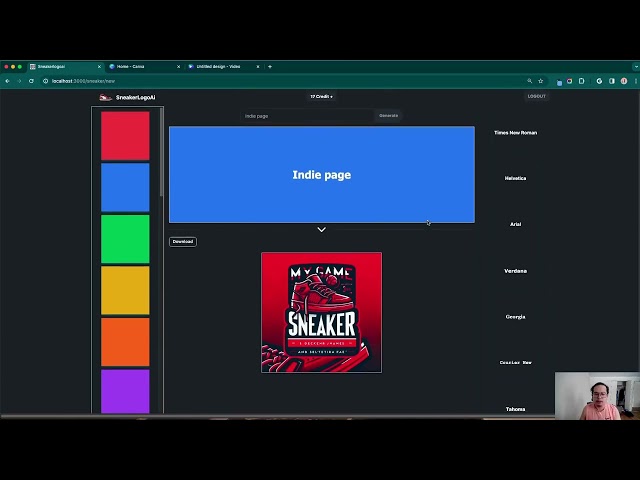
Task: Select the purple color swatch
Action: click(x=125, y=392)
